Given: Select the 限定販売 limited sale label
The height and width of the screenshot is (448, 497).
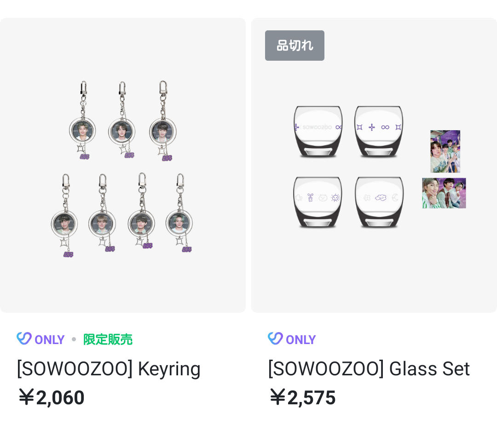Looking at the screenshot, I should pos(108,339).
